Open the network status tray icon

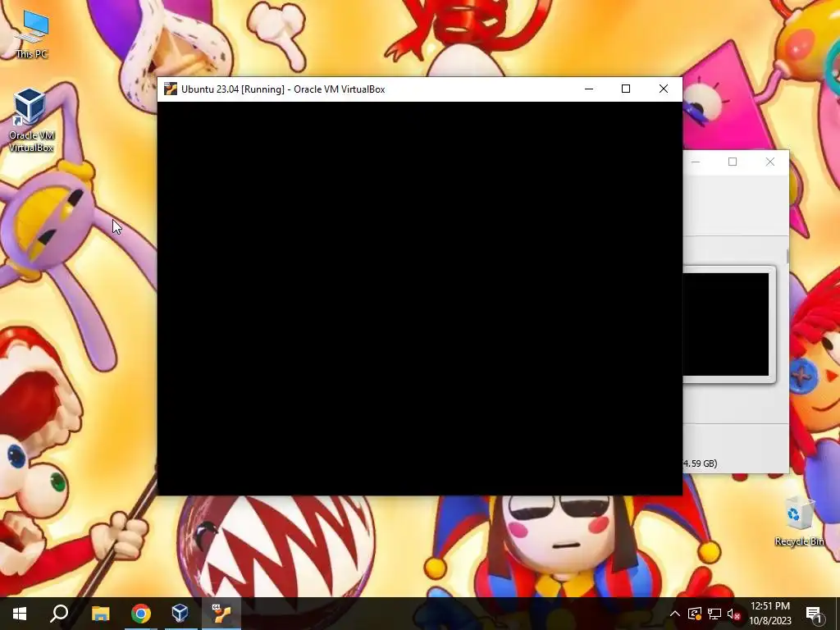coord(714,614)
